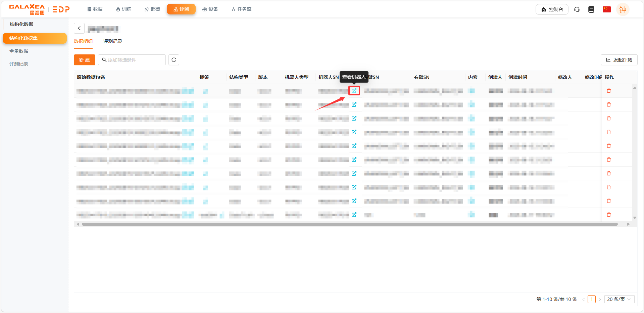The height and width of the screenshot is (313, 644).
Task: Click the 发起评测 button
Action: tap(619, 60)
